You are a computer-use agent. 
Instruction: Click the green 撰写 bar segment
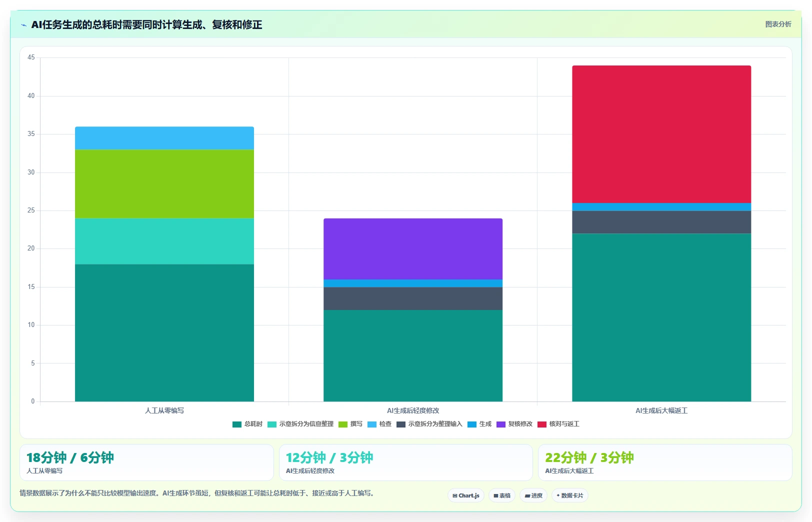coord(164,184)
